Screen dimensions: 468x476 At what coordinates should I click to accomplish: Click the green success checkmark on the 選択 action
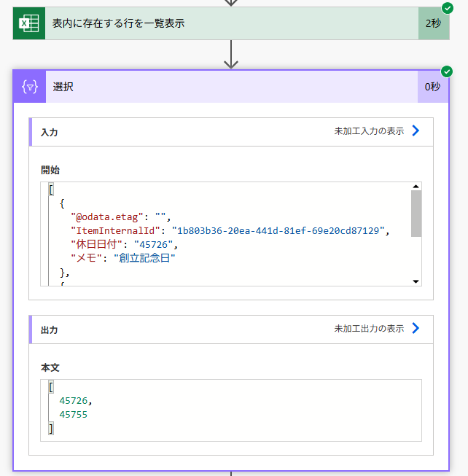(446, 71)
